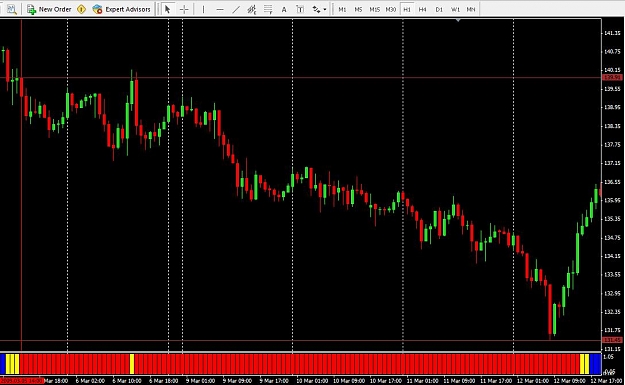
Task: Select the active H1 timeframe
Action: (407, 9)
